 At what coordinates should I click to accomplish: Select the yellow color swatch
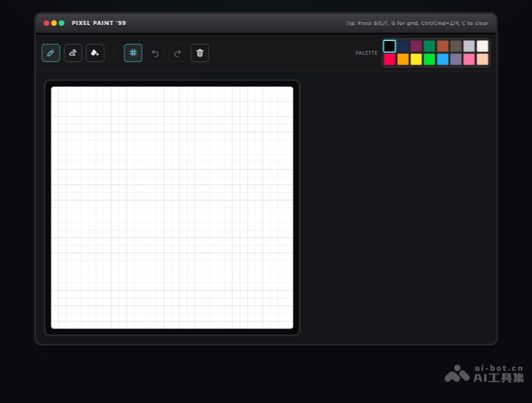tap(416, 59)
